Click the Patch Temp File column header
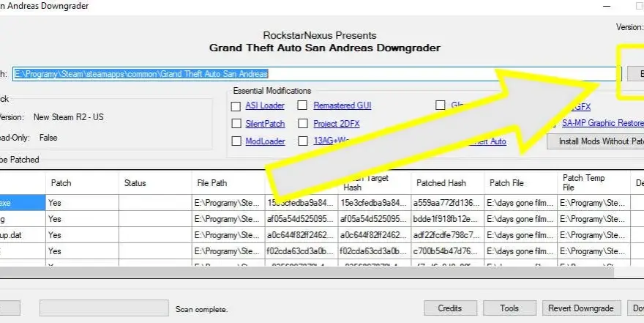Screen dimensions: 644x323 (x=594, y=183)
